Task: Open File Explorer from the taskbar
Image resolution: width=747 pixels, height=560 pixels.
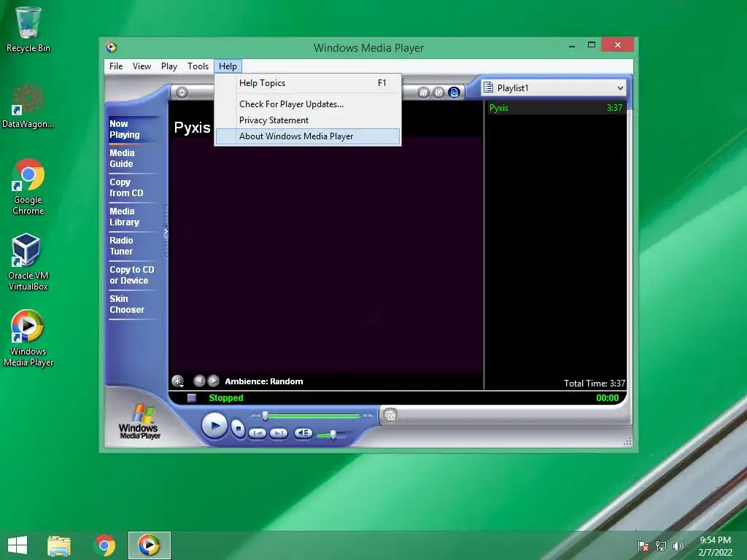Action: click(59, 545)
